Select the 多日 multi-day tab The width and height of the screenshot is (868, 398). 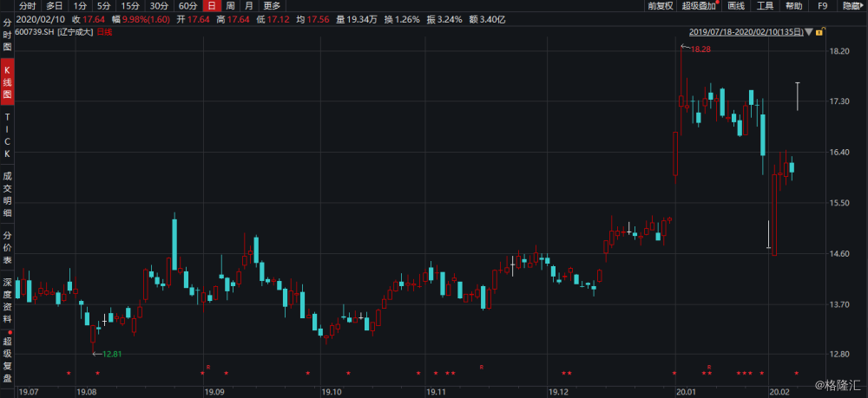54,6
